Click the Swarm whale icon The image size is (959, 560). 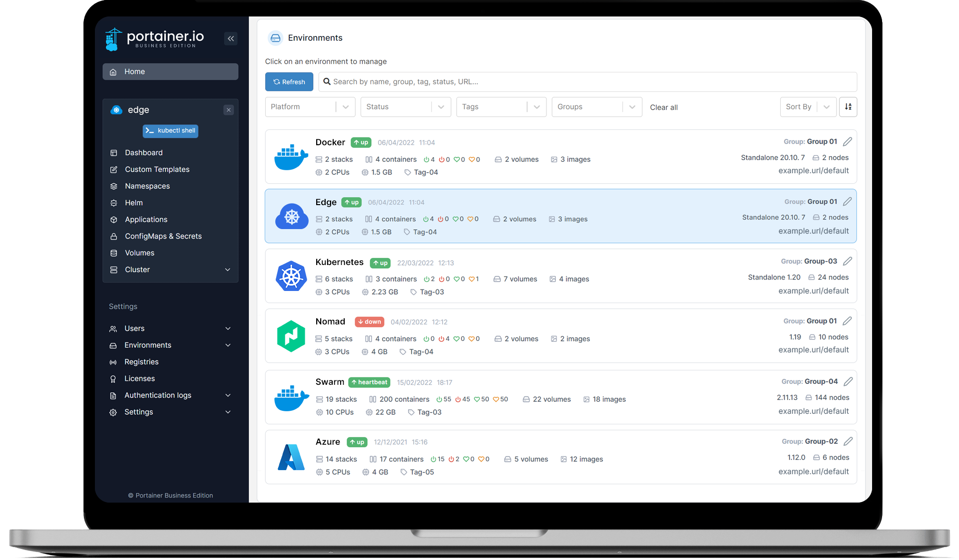coord(291,398)
